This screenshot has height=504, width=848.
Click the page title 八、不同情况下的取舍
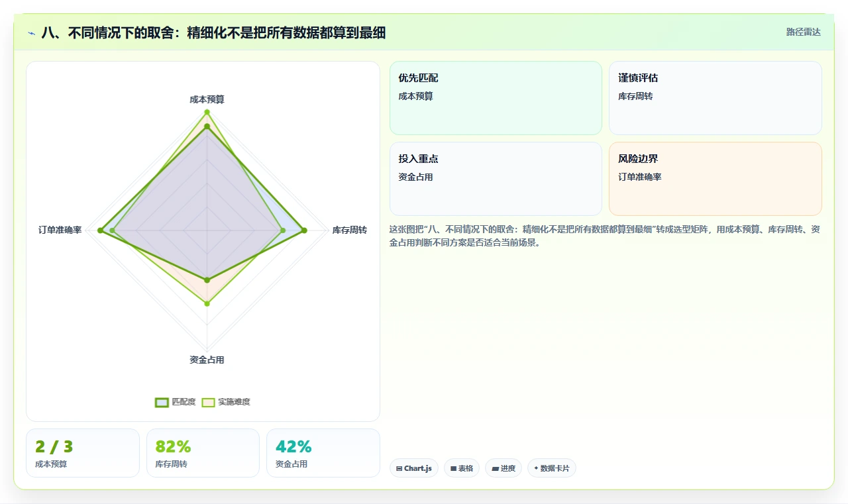point(213,33)
